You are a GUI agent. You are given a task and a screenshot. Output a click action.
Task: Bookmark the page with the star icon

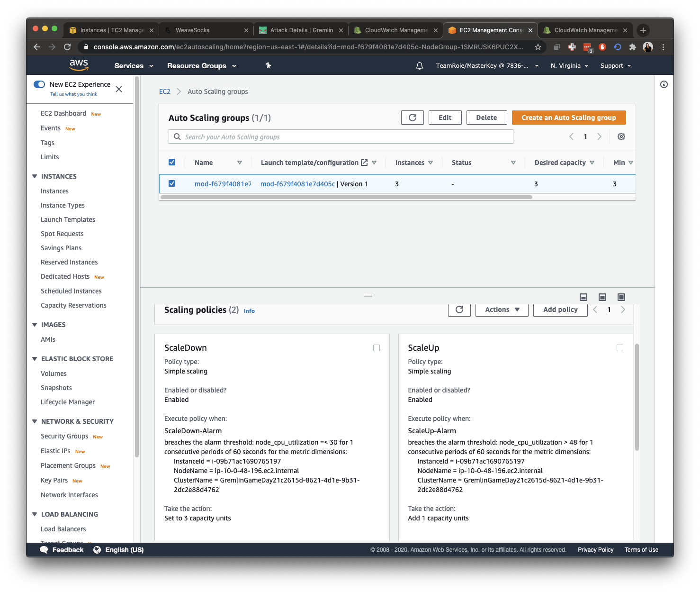coord(538,47)
